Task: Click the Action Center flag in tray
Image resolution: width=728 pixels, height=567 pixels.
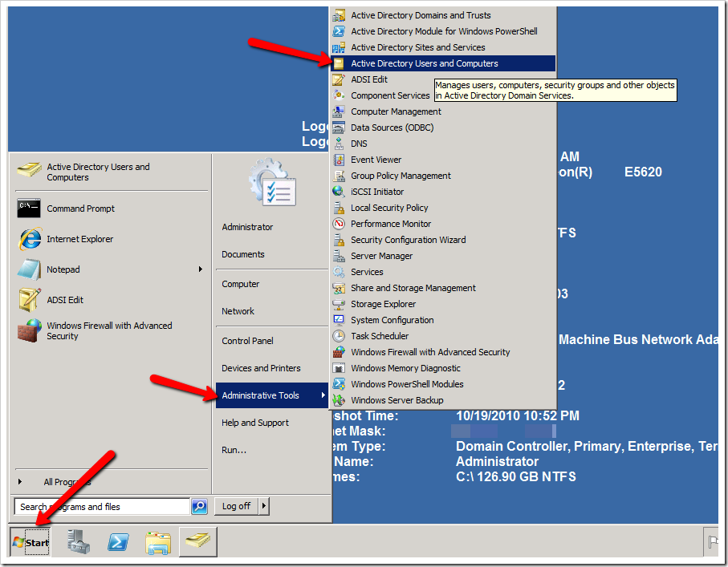Action: click(x=713, y=541)
